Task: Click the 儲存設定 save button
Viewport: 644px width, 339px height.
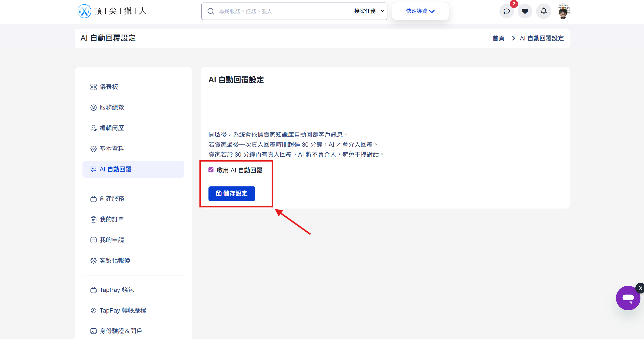Action: coord(232,194)
